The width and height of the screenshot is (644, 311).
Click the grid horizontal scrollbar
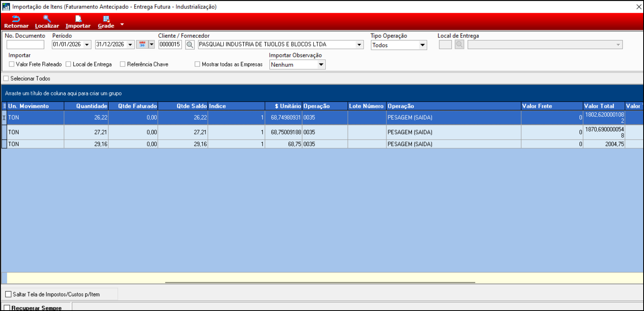tap(320, 282)
